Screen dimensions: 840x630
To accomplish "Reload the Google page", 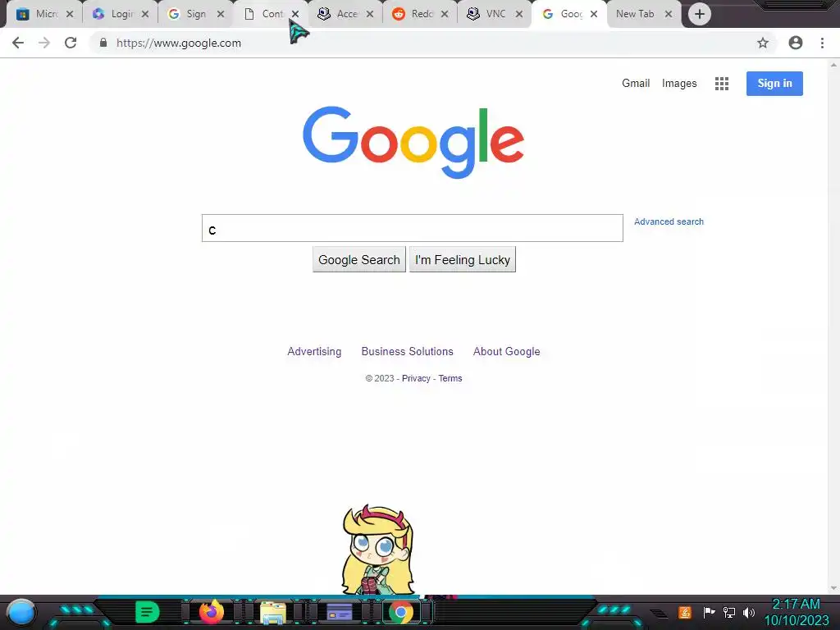I will (x=71, y=43).
